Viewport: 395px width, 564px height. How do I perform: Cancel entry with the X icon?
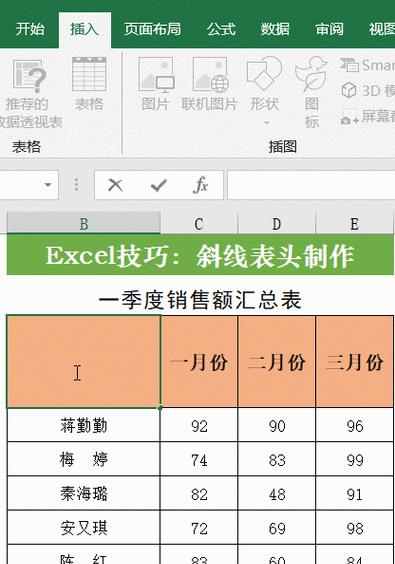pos(115,185)
